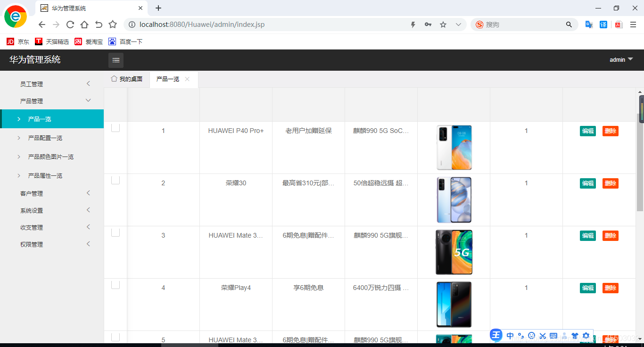
Task: Click Sogou input method 王 logo
Action: coord(496,335)
